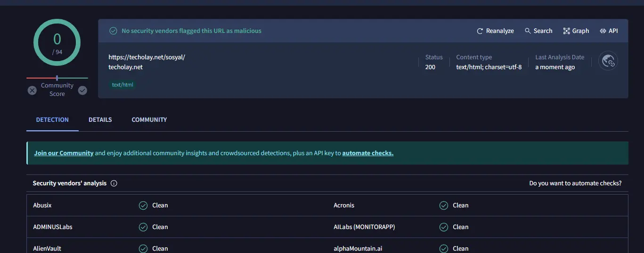The height and width of the screenshot is (253, 644).
Task: Click the info icon next to Security vendors' analysis
Action: click(114, 183)
